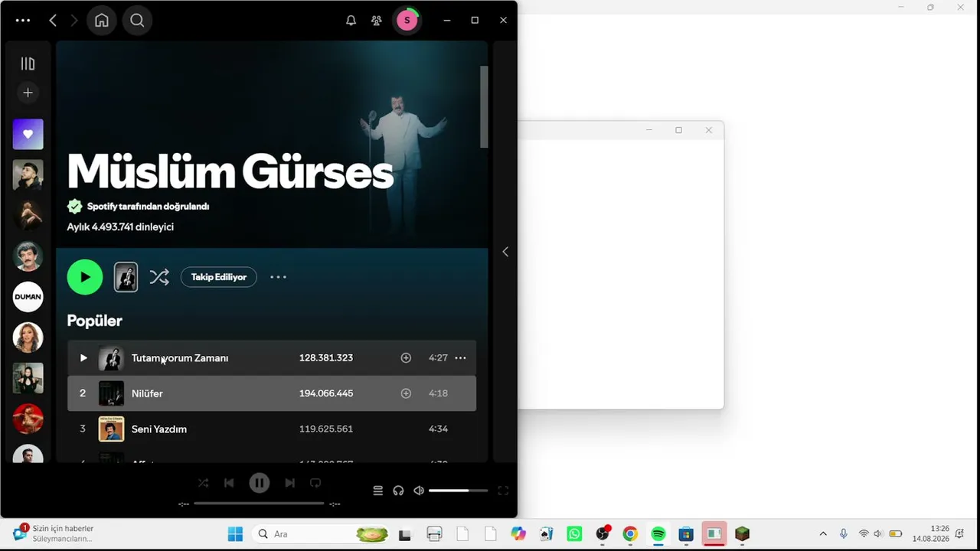Open the artist preview thumbnail beside play
980x551 pixels.
click(x=126, y=277)
